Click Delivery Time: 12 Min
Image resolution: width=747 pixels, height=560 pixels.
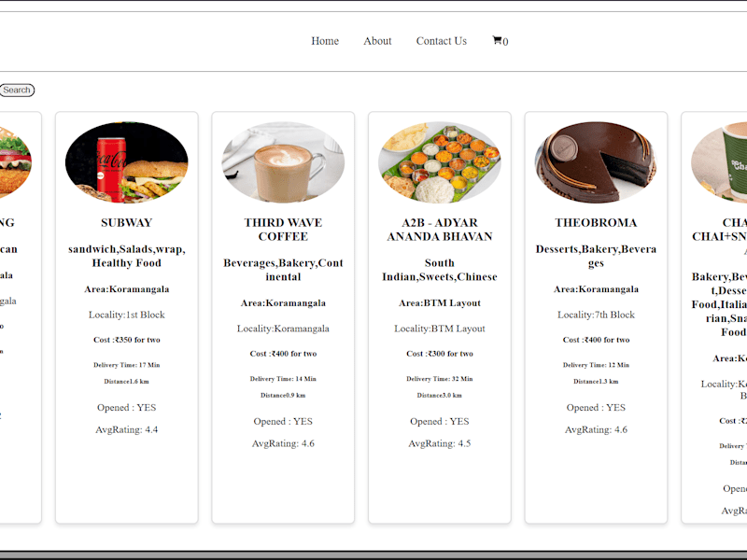point(596,365)
